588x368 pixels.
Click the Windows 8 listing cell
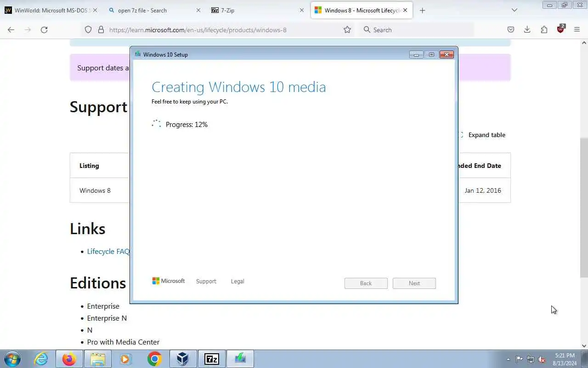coord(95,190)
